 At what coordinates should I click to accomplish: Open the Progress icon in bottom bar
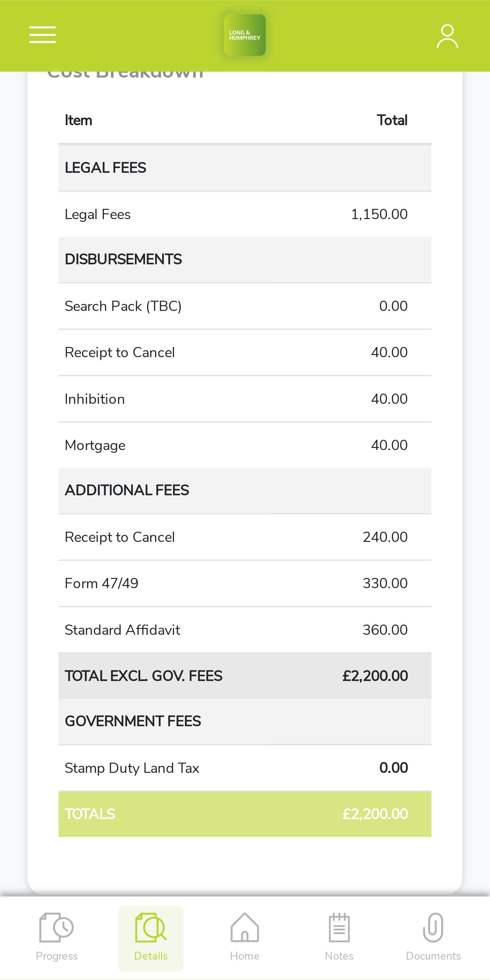point(56,928)
